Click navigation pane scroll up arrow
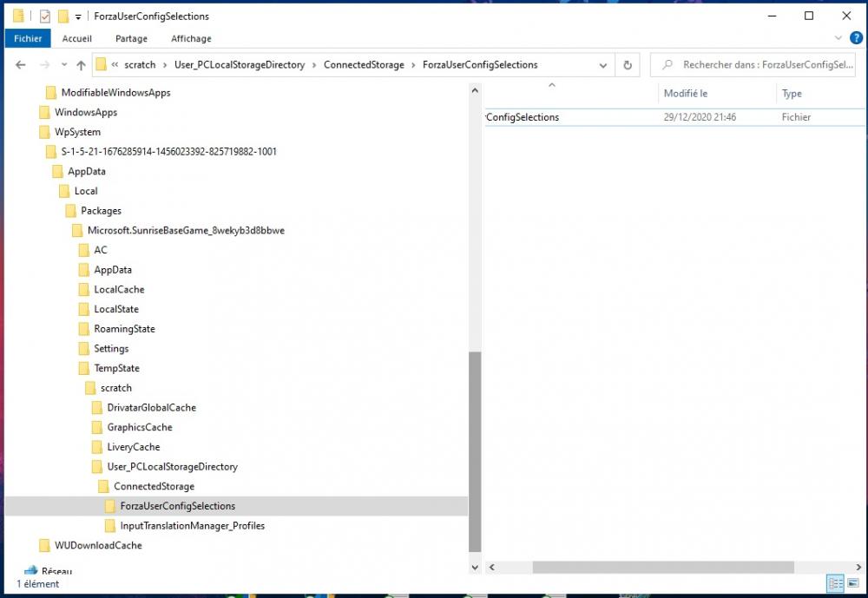Image resolution: width=868 pixels, height=598 pixels. [x=475, y=89]
